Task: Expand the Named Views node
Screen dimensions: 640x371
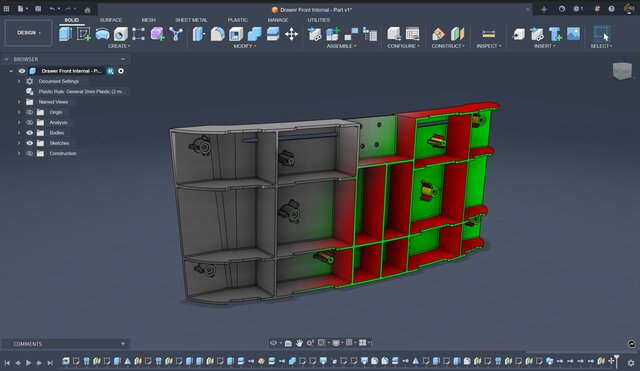Action: click(x=19, y=102)
